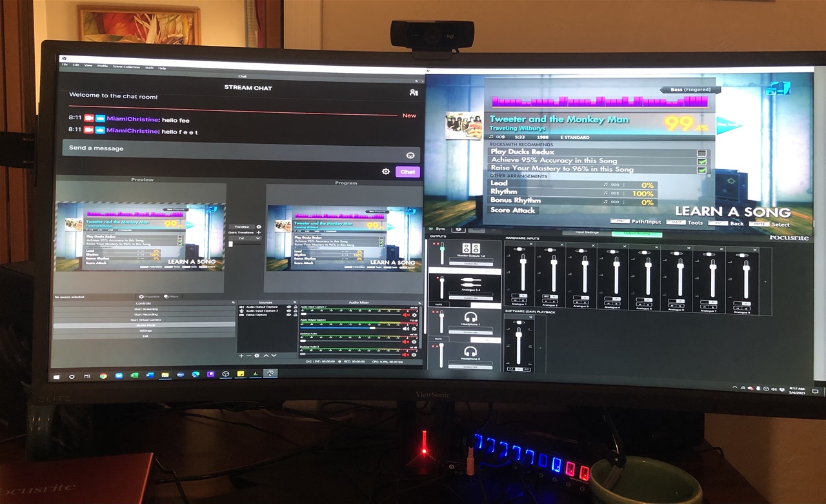Toggle visibility of Audio Output Capture source
Image resolution: width=826 pixels, height=504 pixels.
288,307
